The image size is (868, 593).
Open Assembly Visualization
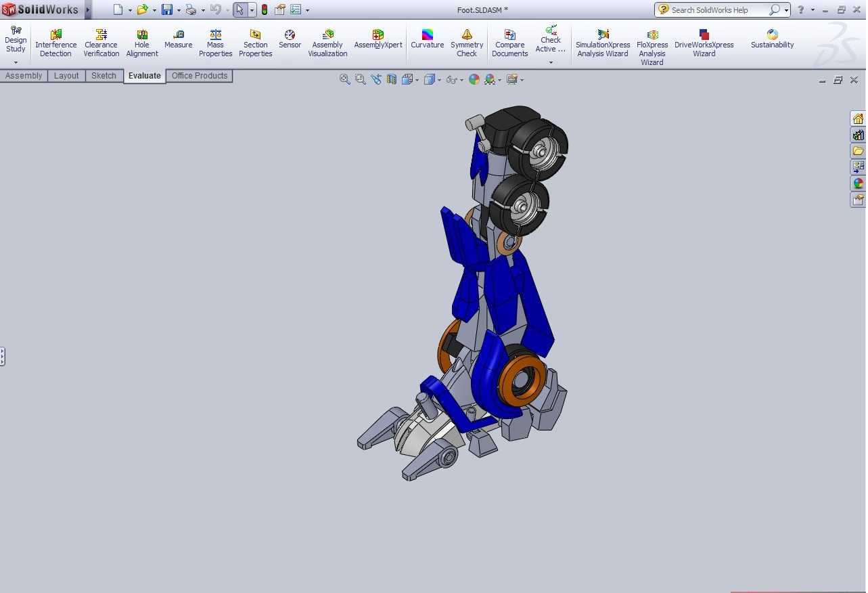[327, 43]
